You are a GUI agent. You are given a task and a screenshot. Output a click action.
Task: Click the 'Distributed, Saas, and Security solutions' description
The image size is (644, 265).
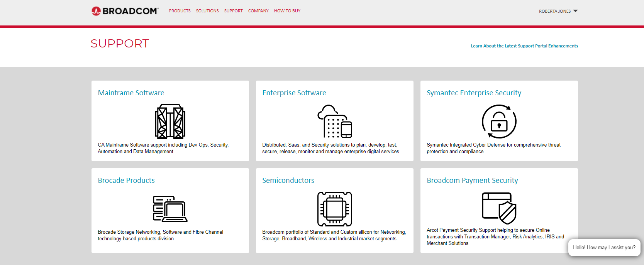point(331,148)
